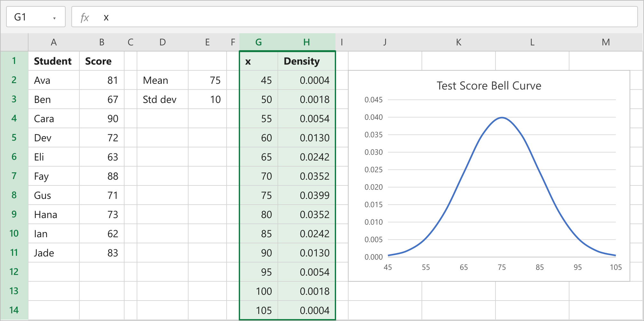Click the Test Score Bell Curve chart title
Screen dimensions: 644x321
(x=489, y=86)
